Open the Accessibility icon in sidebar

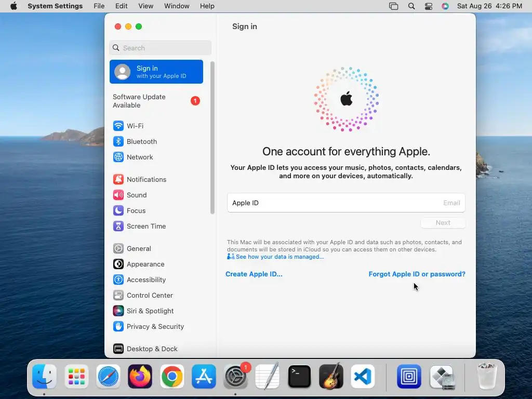click(118, 280)
